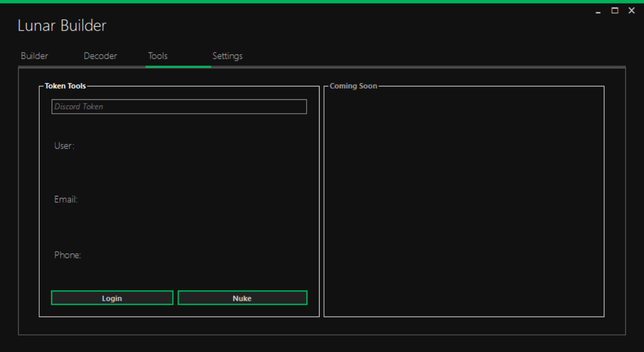Viewport: 644px width, 352px height.
Task: Open the Decoder tab
Action: click(x=100, y=56)
